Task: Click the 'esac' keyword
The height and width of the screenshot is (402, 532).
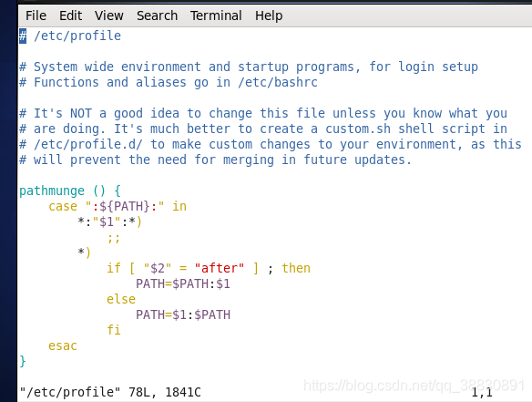Action: tap(63, 346)
